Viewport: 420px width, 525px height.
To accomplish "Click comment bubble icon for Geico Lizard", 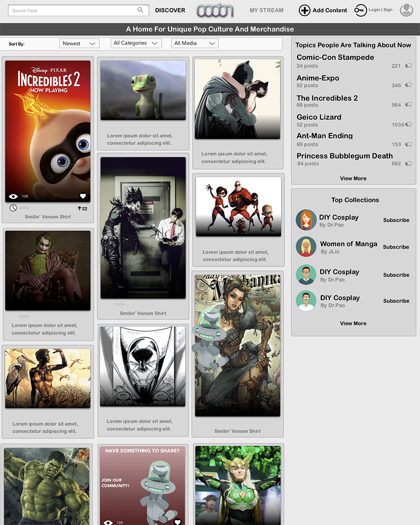I will coord(408,125).
